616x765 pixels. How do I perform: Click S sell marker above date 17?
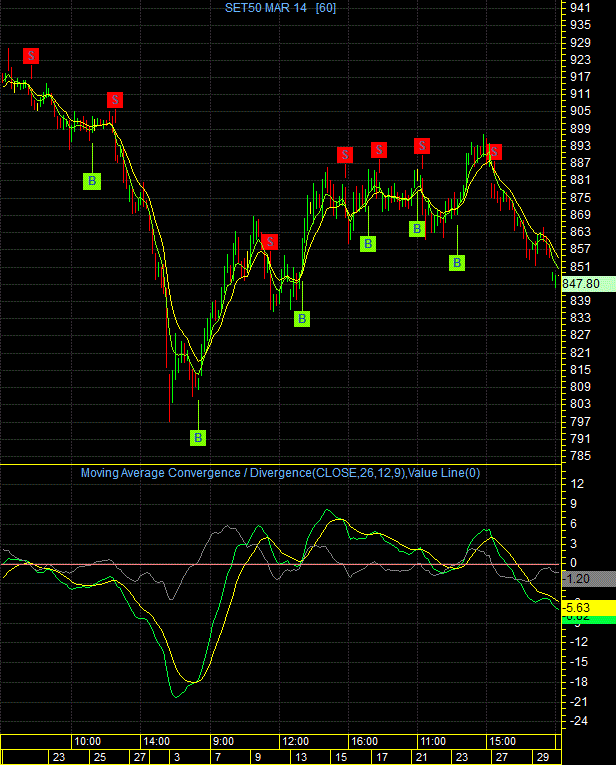pyautogui.click(x=379, y=150)
